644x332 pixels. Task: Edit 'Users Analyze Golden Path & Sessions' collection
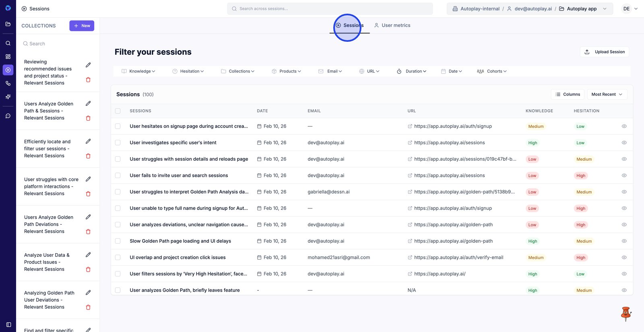pyautogui.click(x=88, y=104)
